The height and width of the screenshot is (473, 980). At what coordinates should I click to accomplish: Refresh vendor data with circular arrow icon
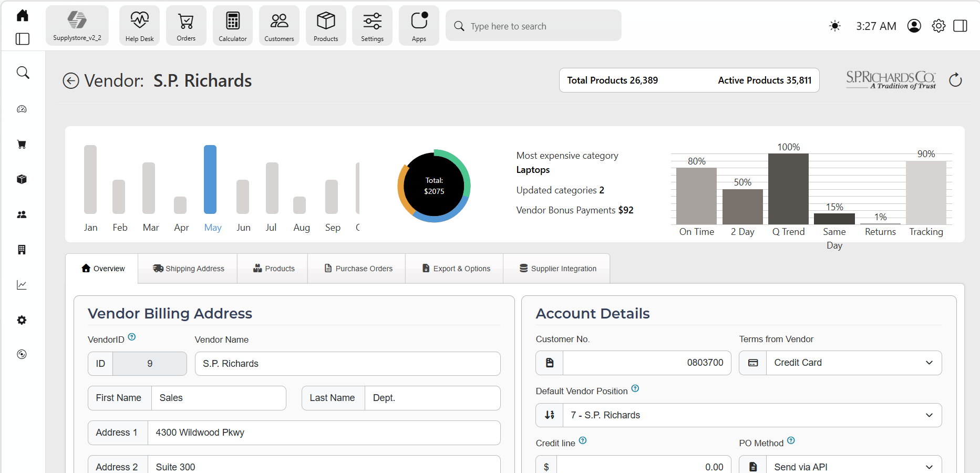click(x=955, y=80)
